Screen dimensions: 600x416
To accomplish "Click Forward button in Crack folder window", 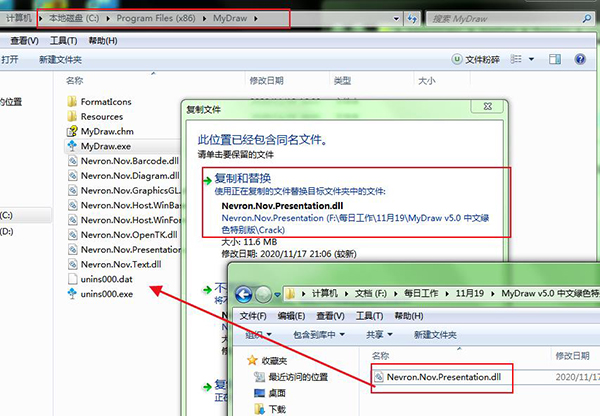I will (x=263, y=294).
